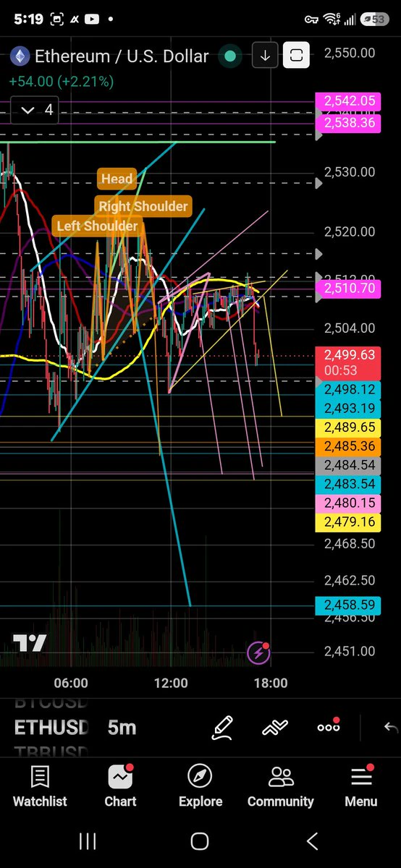This screenshot has width=401, height=868.
Task: Tap the fullscreen frame icon at top
Action: pos(296,56)
